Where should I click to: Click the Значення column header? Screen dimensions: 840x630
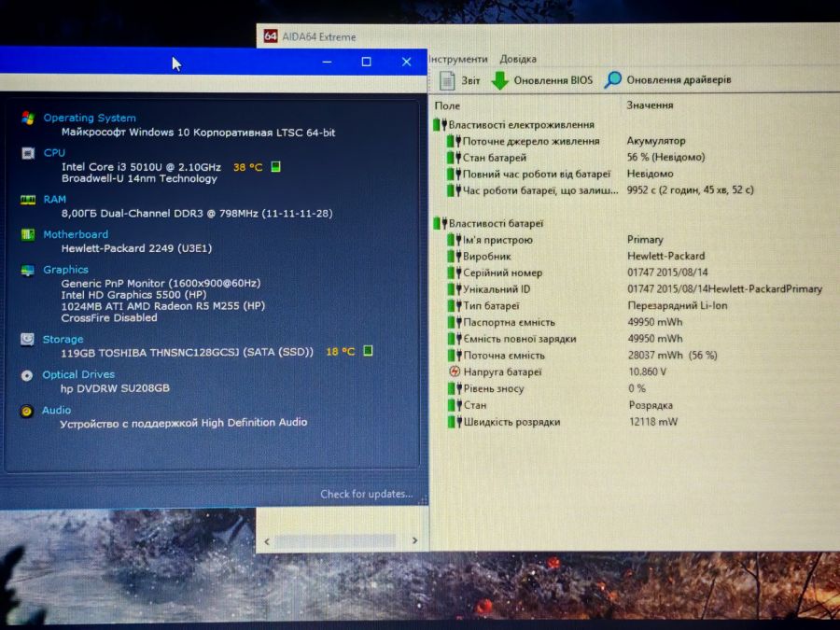click(650, 105)
